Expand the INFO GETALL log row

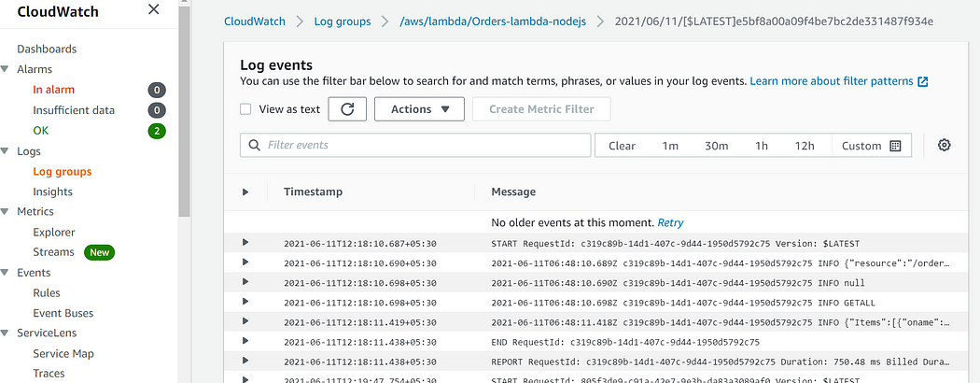pyautogui.click(x=245, y=301)
